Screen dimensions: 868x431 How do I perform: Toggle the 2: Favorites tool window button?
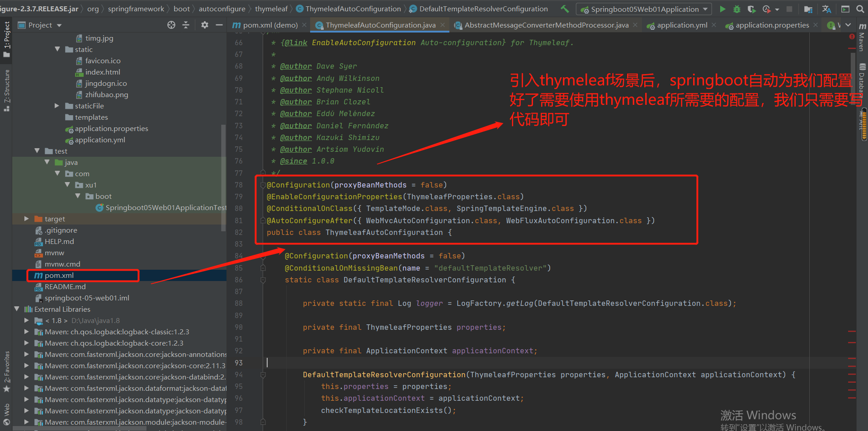click(x=6, y=371)
